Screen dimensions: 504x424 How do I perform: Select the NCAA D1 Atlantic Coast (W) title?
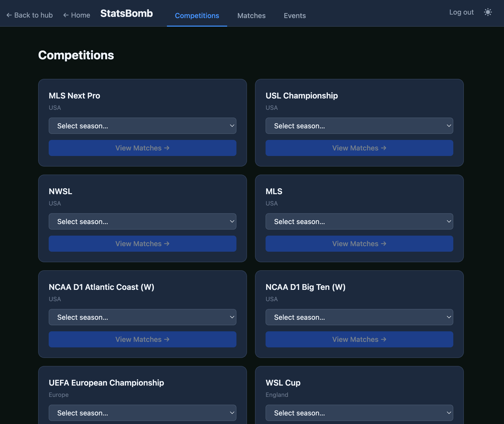[x=101, y=287]
